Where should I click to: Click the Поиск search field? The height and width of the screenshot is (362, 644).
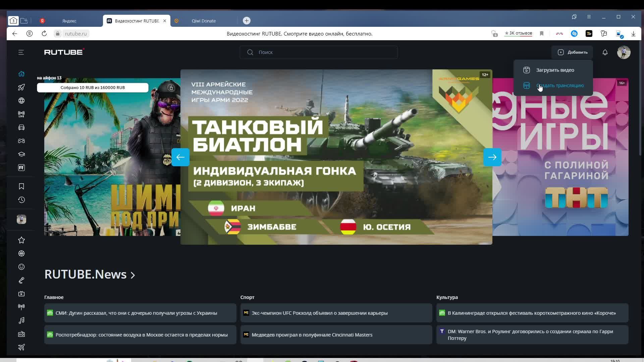pos(319,52)
